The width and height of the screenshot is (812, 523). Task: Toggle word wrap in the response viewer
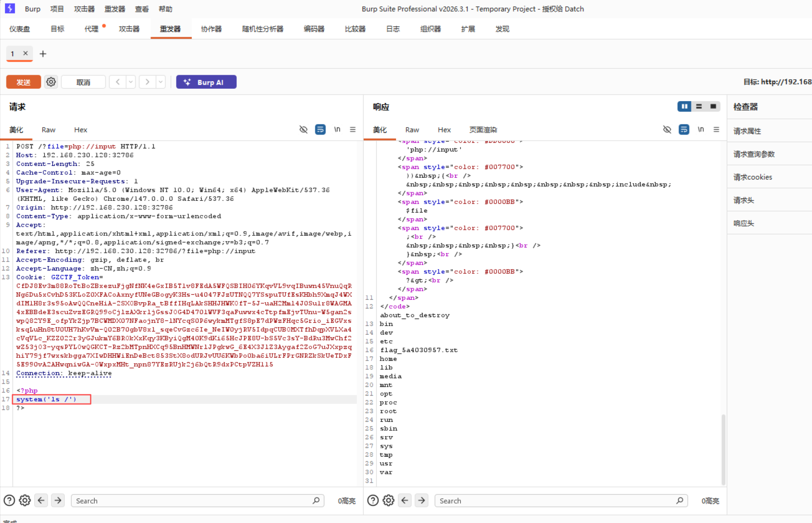click(x=684, y=130)
